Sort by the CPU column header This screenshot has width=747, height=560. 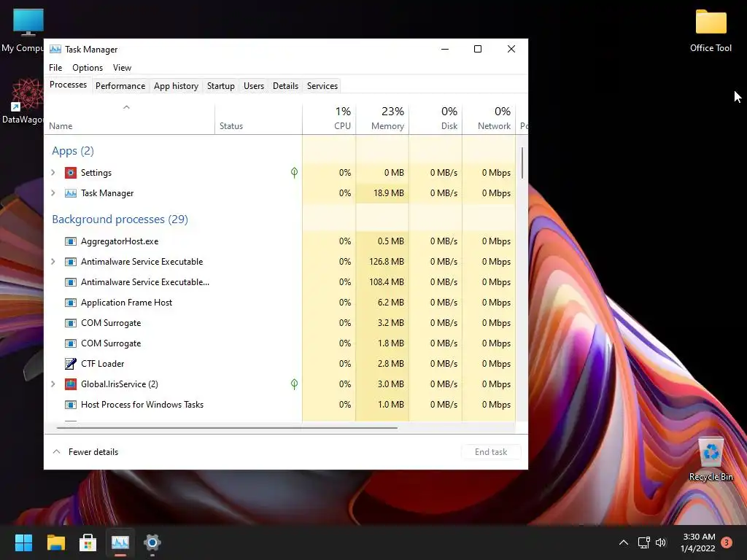329,119
